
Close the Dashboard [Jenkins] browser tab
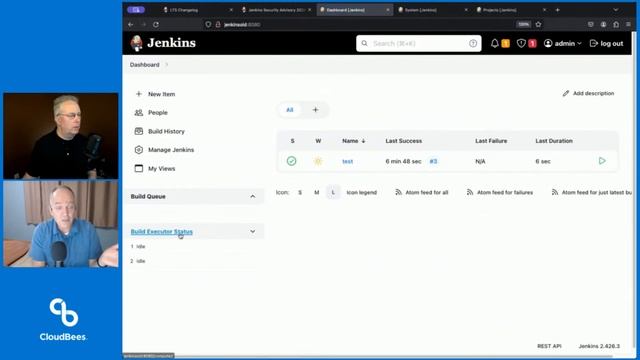pyautogui.click(x=388, y=10)
